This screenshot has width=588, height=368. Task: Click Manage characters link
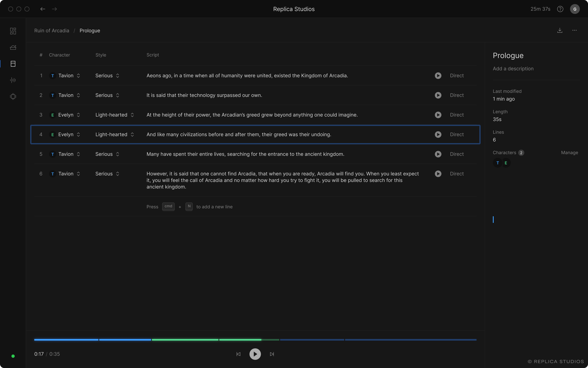pyautogui.click(x=569, y=153)
